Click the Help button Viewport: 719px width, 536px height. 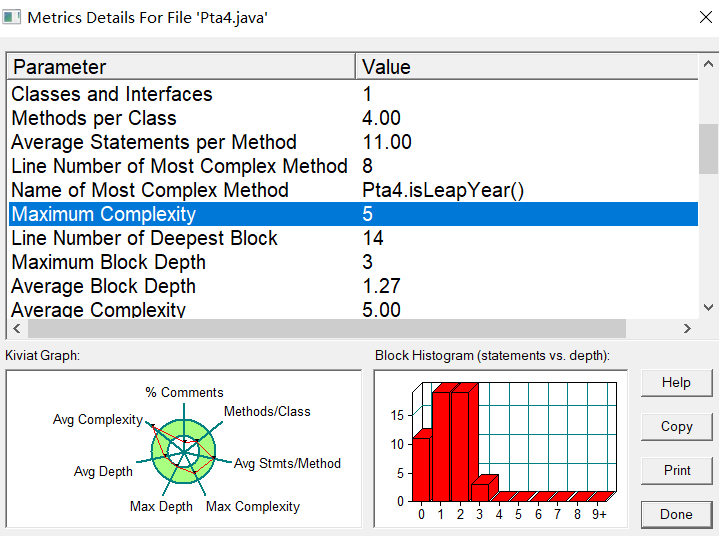676,382
